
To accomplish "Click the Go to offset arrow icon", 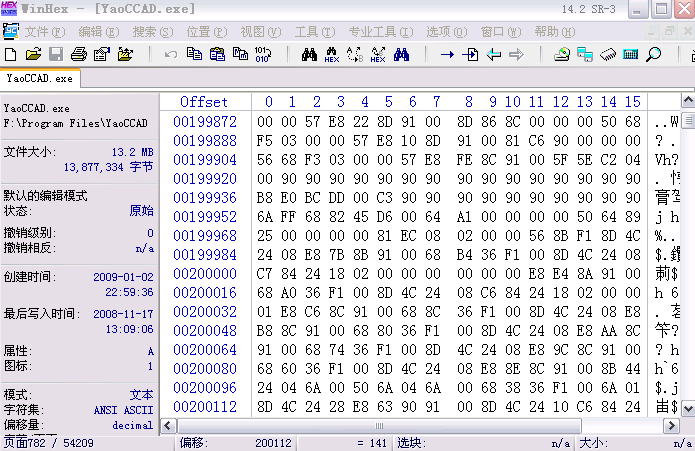I will click(x=447, y=54).
